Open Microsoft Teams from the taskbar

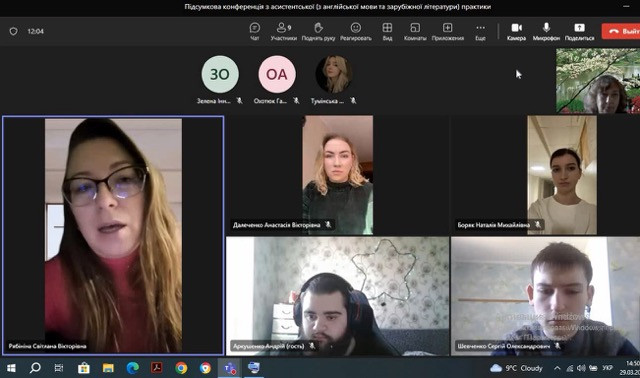tap(229, 368)
